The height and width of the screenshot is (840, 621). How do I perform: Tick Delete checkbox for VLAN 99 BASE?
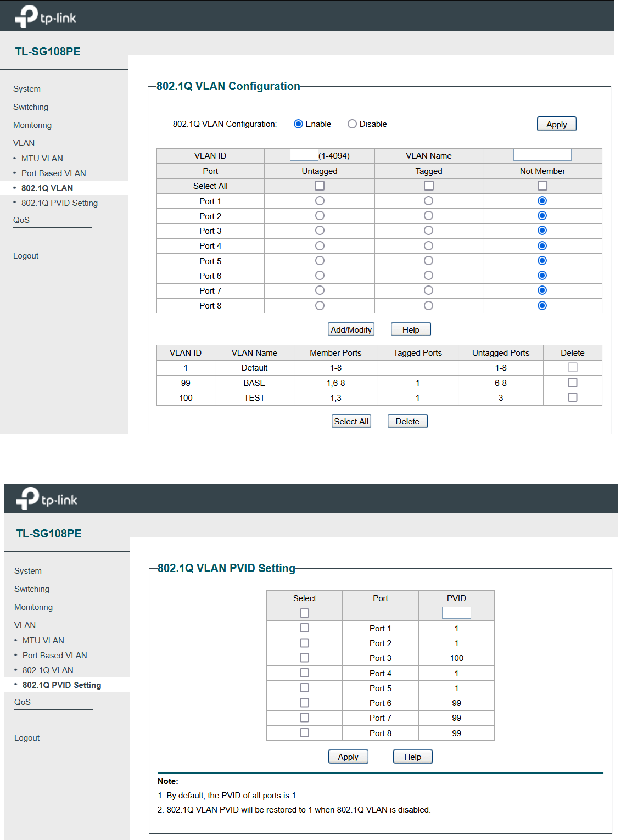573,383
